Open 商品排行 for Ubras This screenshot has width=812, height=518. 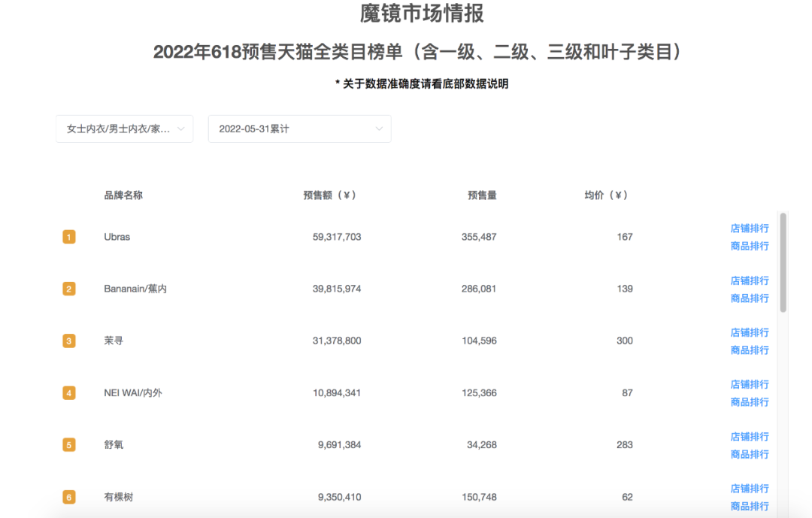750,246
